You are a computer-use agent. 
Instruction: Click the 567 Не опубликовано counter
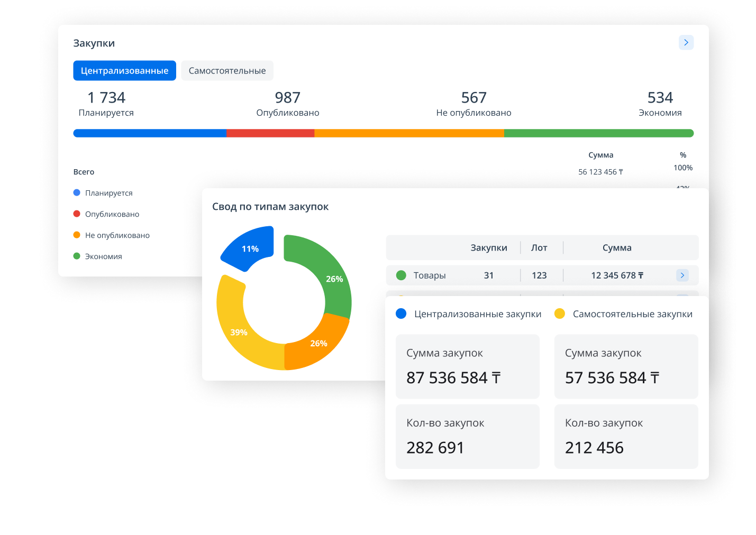coord(473,104)
